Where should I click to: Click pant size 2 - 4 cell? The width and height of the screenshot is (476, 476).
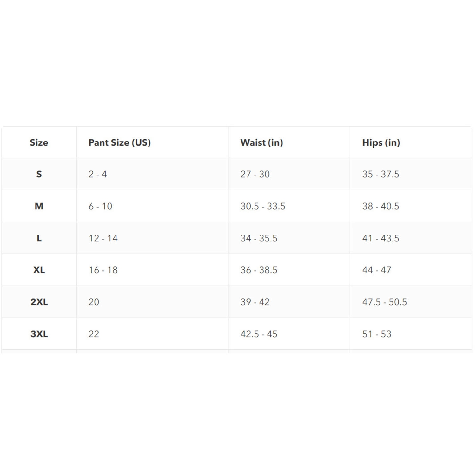pyautogui.click(x=97, y=174)
